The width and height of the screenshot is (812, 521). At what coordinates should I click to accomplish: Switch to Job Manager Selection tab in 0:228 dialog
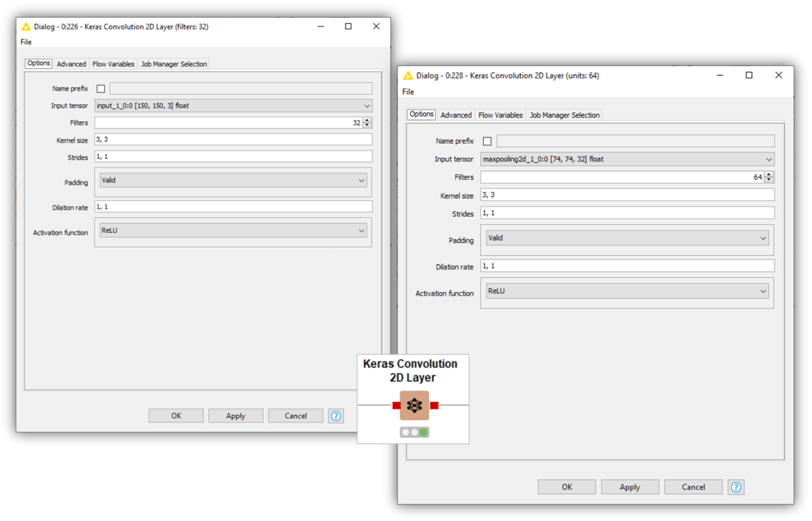565,115
